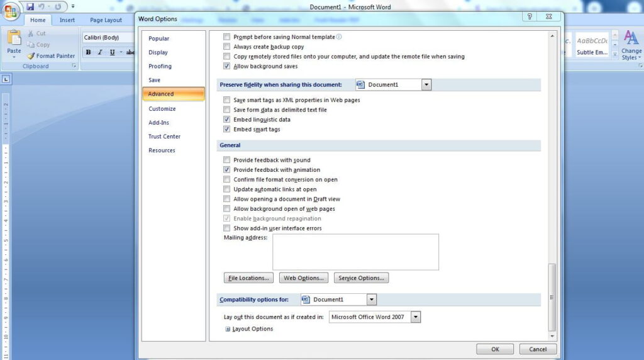Image resolution: width=644 pixels, height=360 pixels.
Task: Enable Save smart tags as XML properties
Action: click(x=226, y=100)
